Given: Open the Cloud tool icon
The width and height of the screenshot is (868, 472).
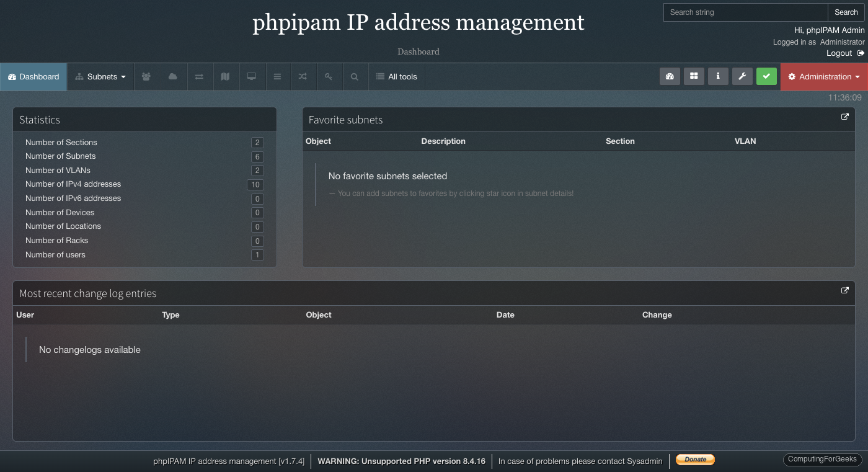Looking at the screenshot, I should 173,76.
